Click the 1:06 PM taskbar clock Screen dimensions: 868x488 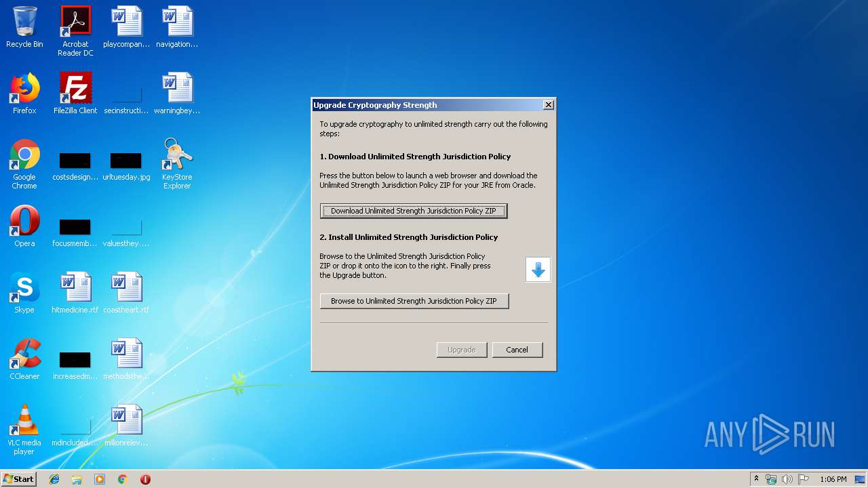coord(833,479)
